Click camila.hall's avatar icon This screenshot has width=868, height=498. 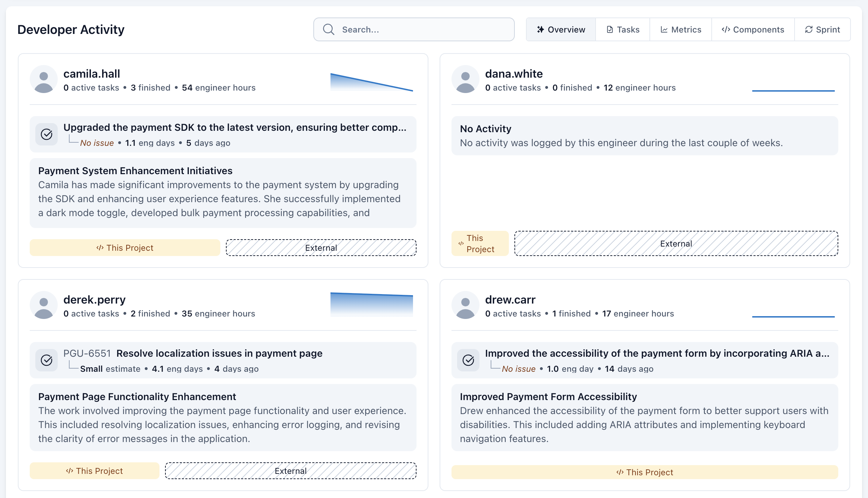(x=44, y=79)
